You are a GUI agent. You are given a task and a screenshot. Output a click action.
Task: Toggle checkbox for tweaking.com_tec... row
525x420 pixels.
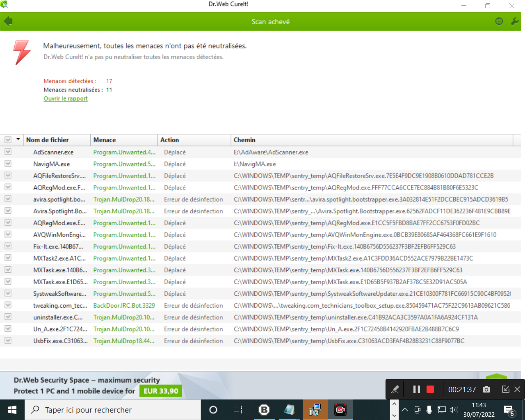click(x=8, y=305)
